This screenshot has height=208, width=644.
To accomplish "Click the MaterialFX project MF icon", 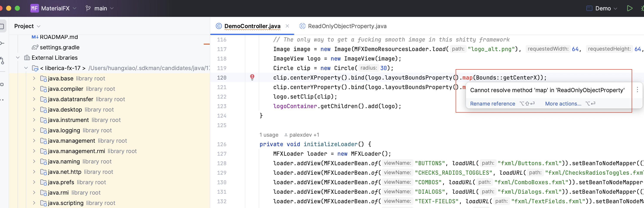I will point(34,8).
